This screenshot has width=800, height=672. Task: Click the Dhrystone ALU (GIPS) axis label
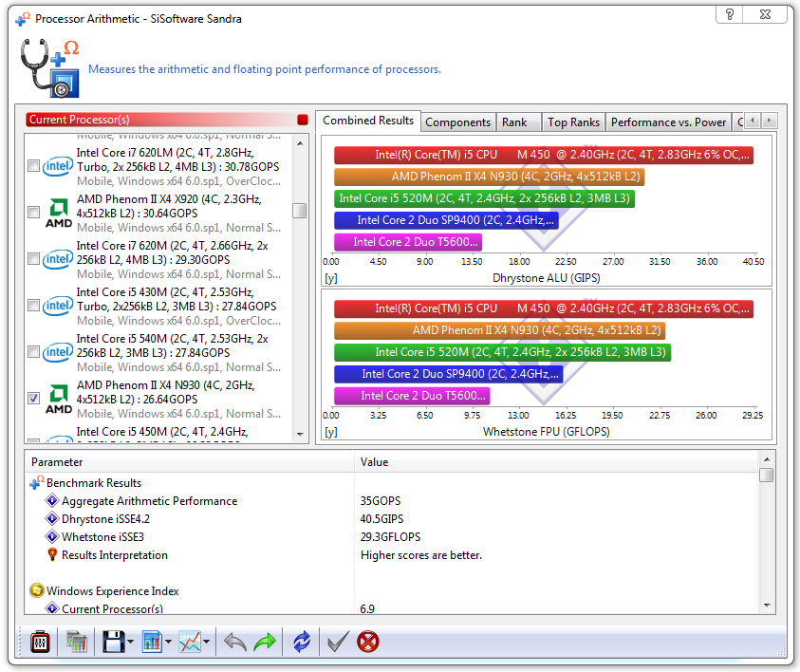coord(546,278)
